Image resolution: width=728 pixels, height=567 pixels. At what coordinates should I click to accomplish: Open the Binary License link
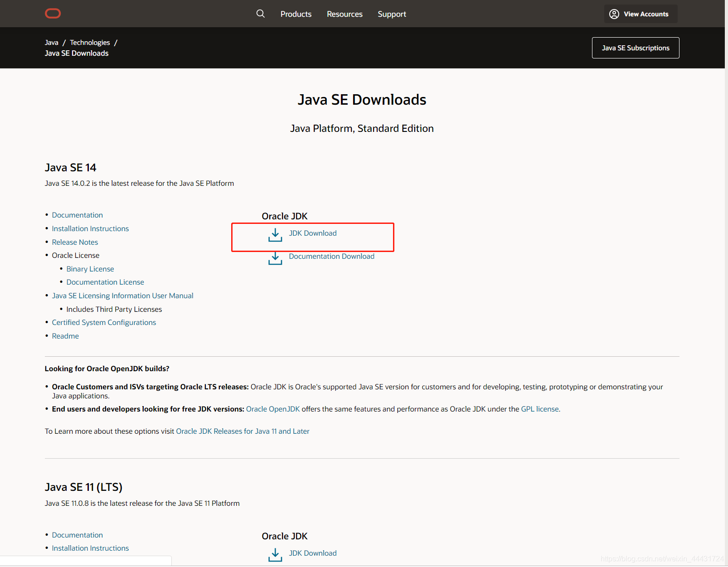[90, 268]
